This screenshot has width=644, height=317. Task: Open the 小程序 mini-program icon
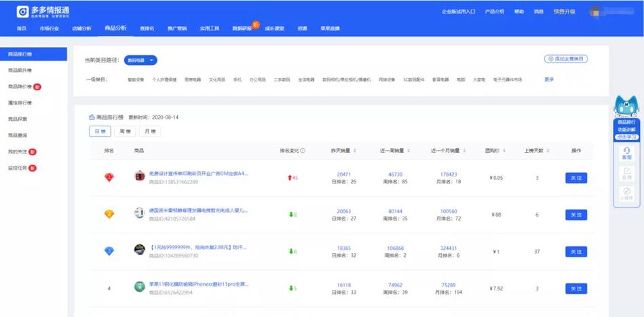point(627,194)
